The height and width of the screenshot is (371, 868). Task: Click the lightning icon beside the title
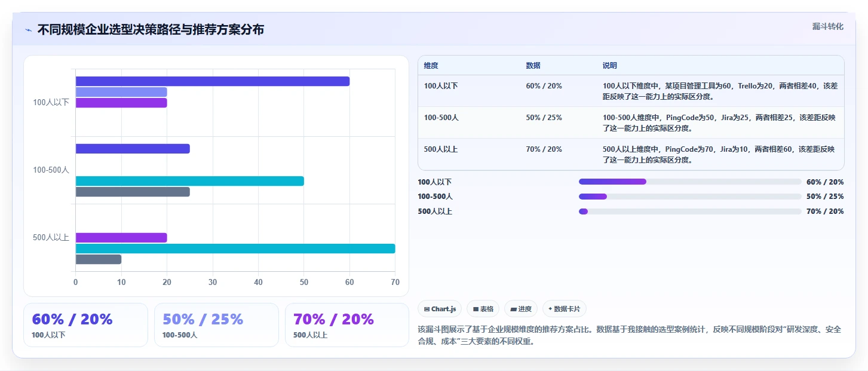pos(29,30)
